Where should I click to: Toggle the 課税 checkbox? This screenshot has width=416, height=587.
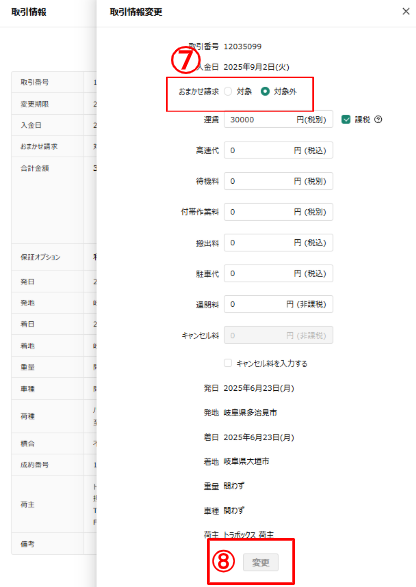coord(346,119)
